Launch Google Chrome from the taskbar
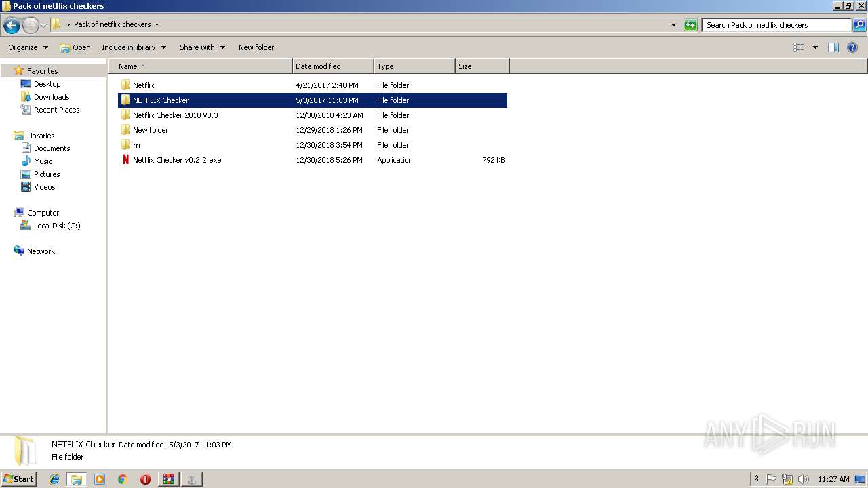This screenshot has height=488, width=868. tap(123, 479)
